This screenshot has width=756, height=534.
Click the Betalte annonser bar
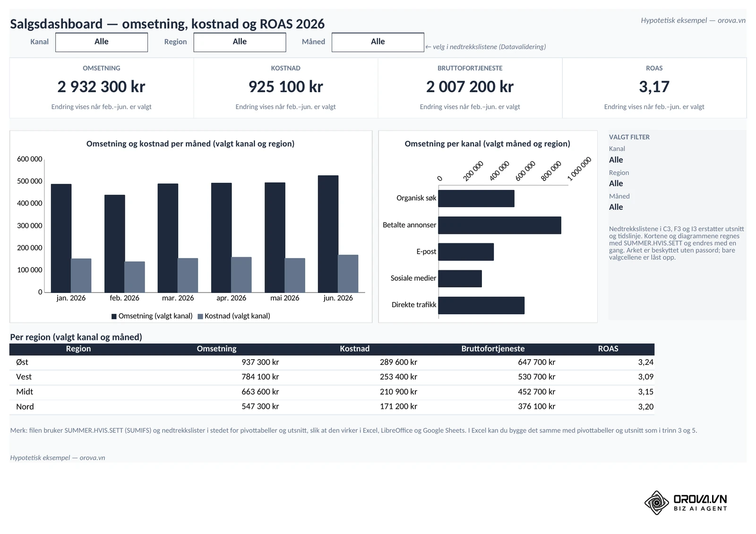[499, 225]
